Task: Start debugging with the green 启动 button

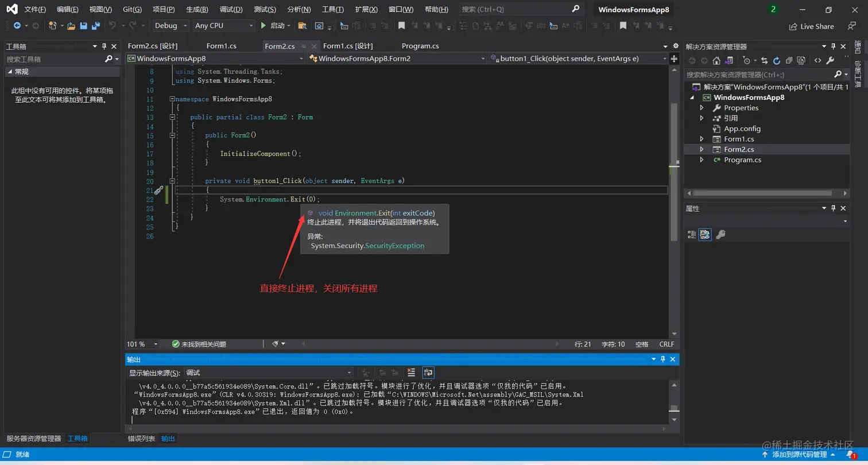Action: pyautogui.click(x=273, y=25)
